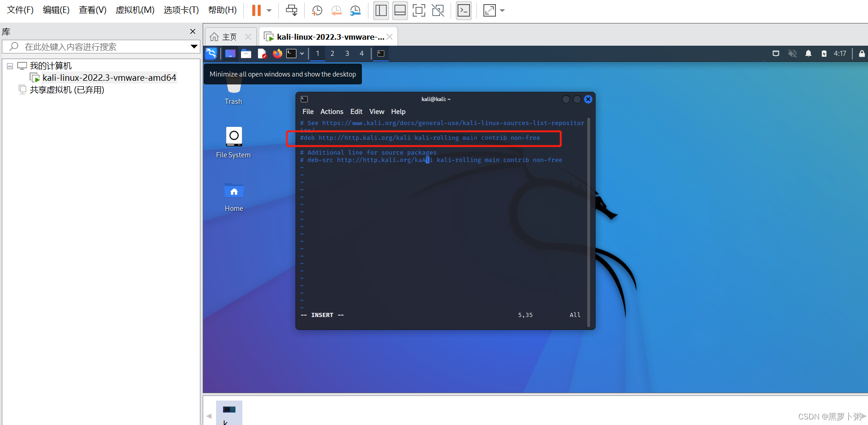
Task: Toggle the library sidebar panel
Action: (381, 10)
